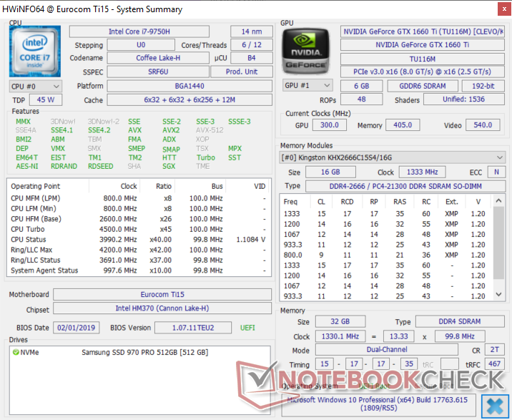512x420 pixels.
Task: Click the Coffee Lake-H codename field
Action: (x=158, y=58)
